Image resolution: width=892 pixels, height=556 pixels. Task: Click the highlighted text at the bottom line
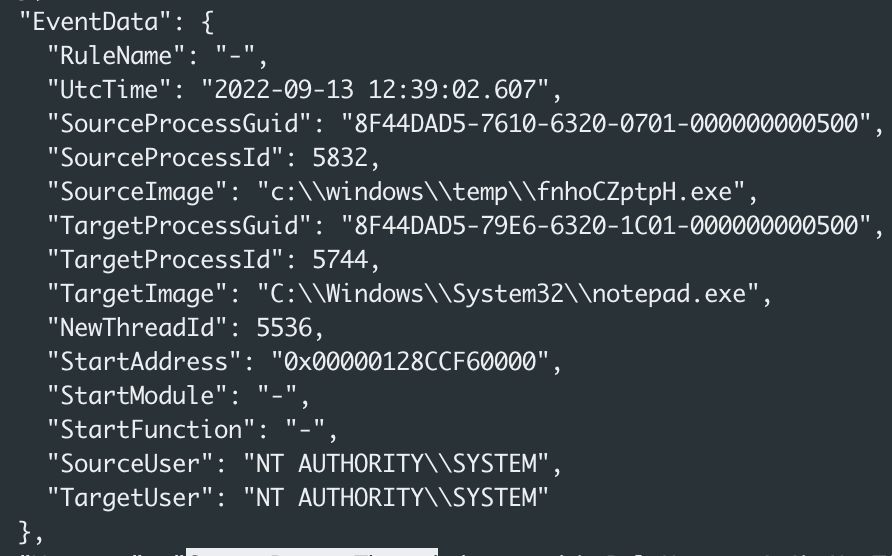coord(312,552)
